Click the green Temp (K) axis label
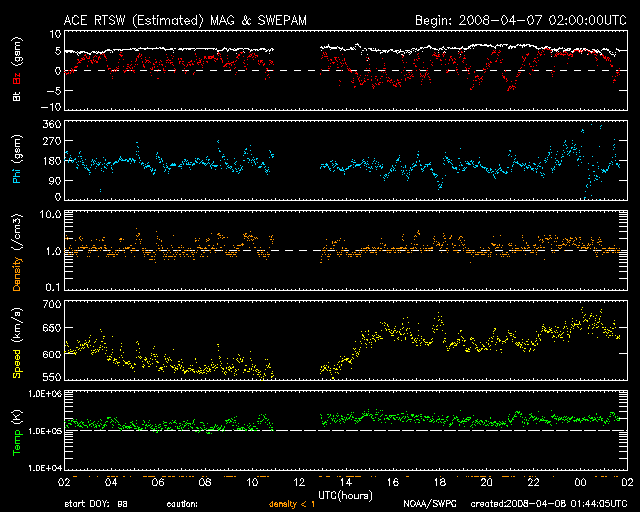This screenshot has width=640, height=512. click(18, 432)
